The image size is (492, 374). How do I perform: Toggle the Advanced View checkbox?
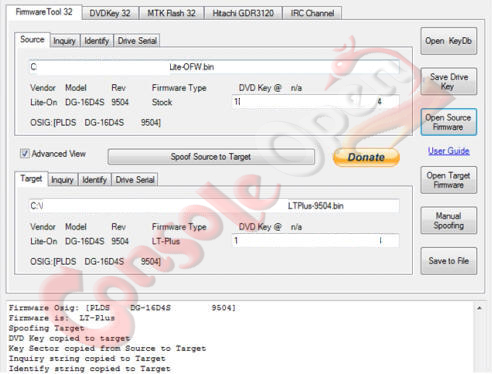point(25,154)
